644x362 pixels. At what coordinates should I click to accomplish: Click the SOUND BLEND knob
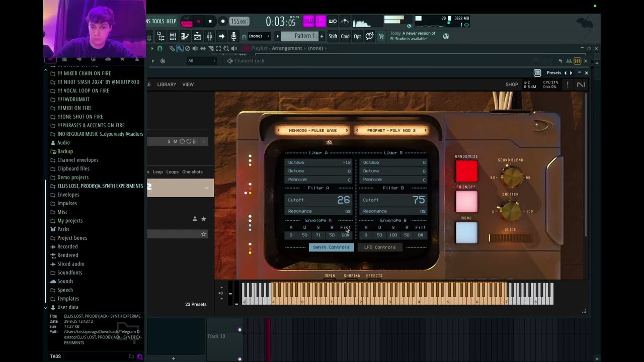(511, 176)
